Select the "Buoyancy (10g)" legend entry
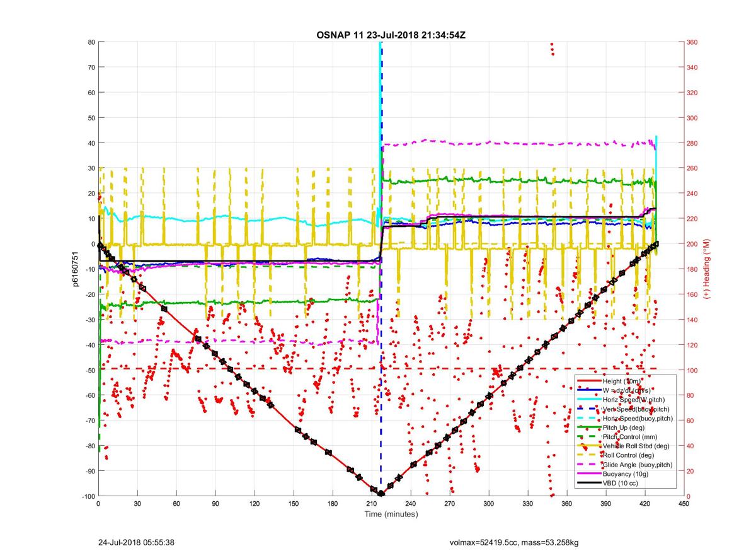The image size is (756, 558). (x=625, y=474)
